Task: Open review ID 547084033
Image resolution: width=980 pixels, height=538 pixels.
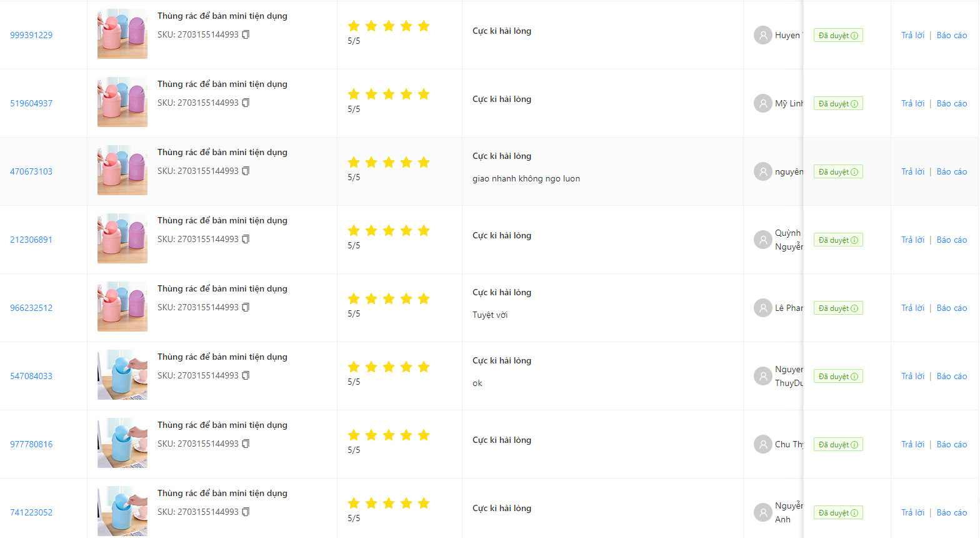Action: click(x=31, y=376)
